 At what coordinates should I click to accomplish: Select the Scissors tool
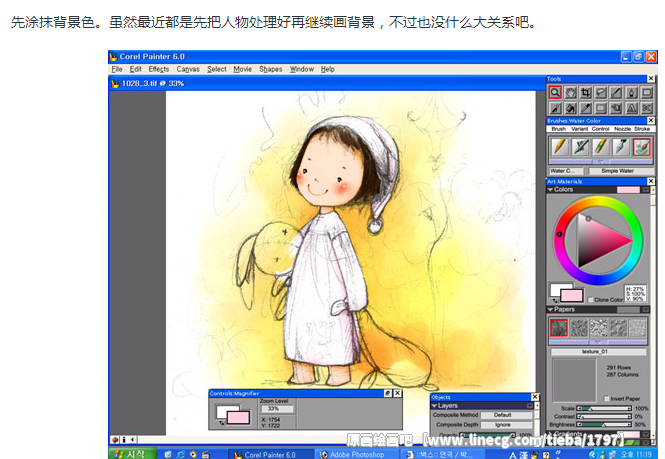[x=647, y=108]
